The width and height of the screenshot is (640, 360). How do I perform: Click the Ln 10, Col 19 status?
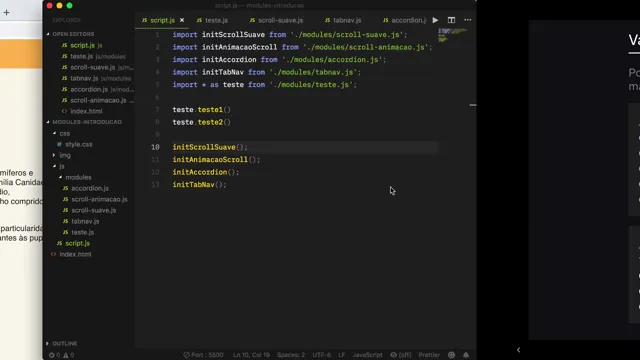[x=251, y=355]
